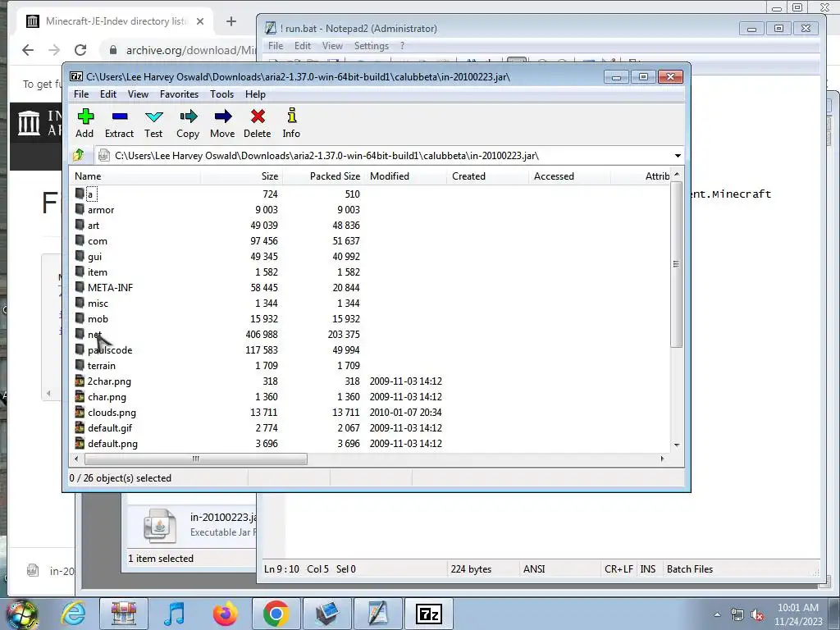Select the clouds.png file

pos(112,413)
